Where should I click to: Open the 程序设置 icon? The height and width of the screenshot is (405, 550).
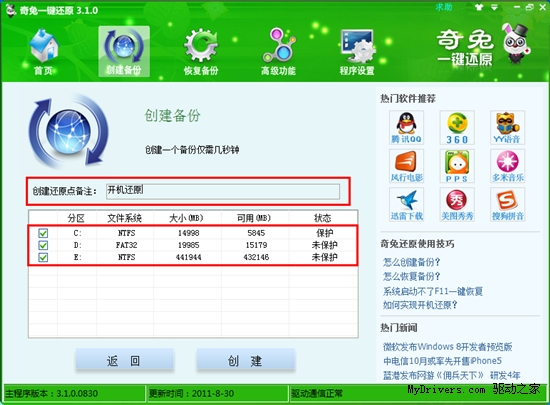pyautogui.click(x=357, y=52)
